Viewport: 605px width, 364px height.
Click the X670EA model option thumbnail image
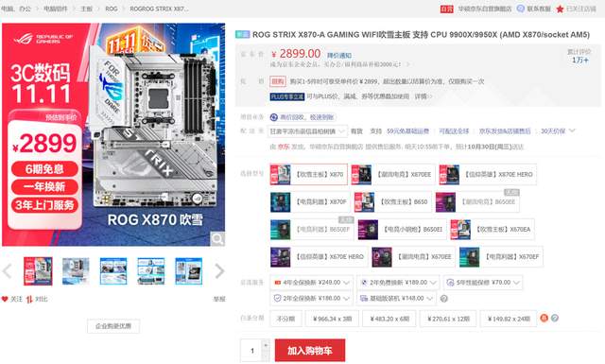(x=460, y=230)
